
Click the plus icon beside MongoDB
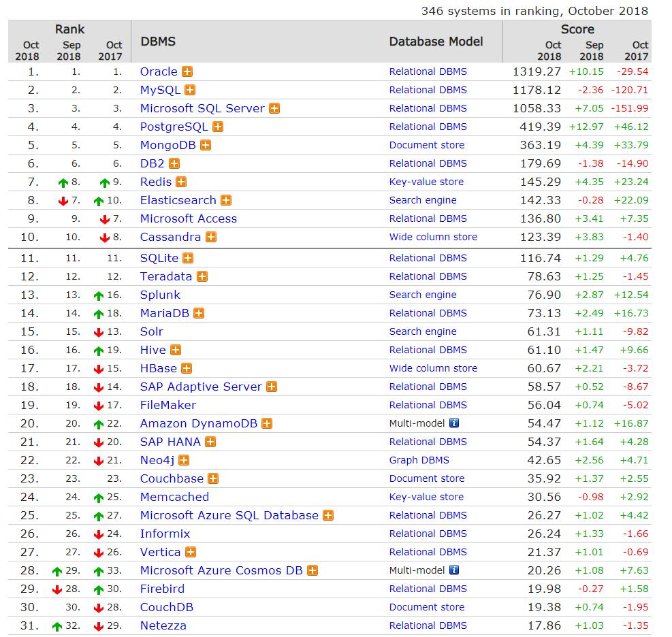[x=206, y=145]
